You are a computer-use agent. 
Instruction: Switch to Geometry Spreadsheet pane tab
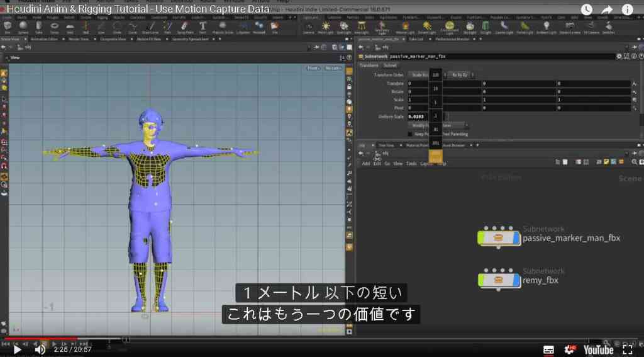190,39
